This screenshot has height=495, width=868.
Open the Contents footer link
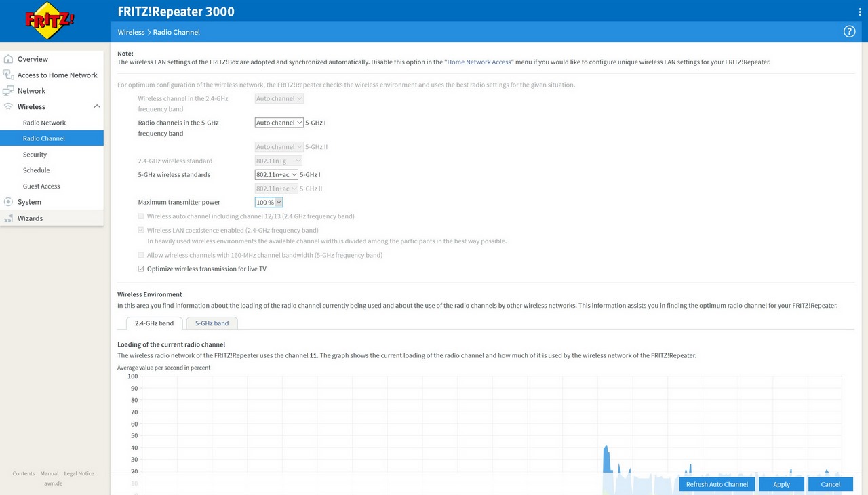(24, 473)
